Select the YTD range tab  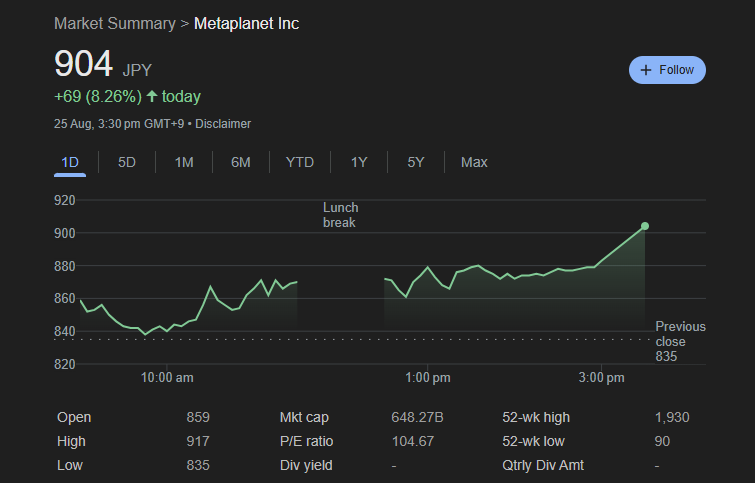point(300,162)
